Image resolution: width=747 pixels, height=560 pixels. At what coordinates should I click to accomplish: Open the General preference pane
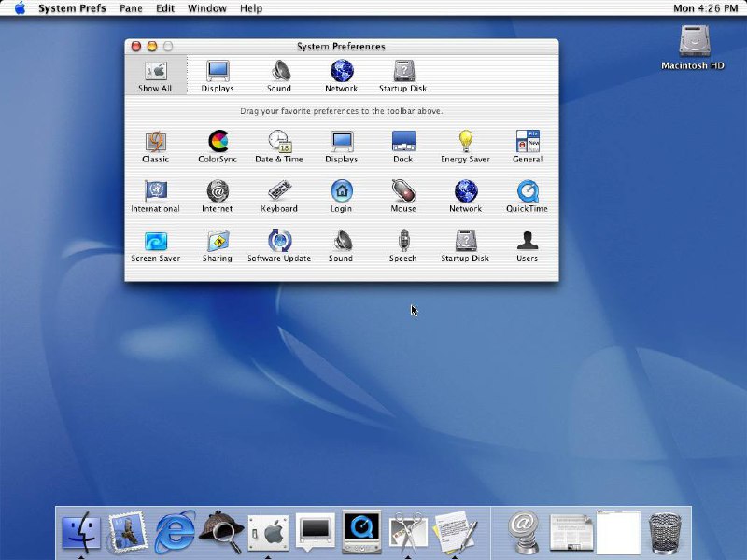(x=528, y=147)
